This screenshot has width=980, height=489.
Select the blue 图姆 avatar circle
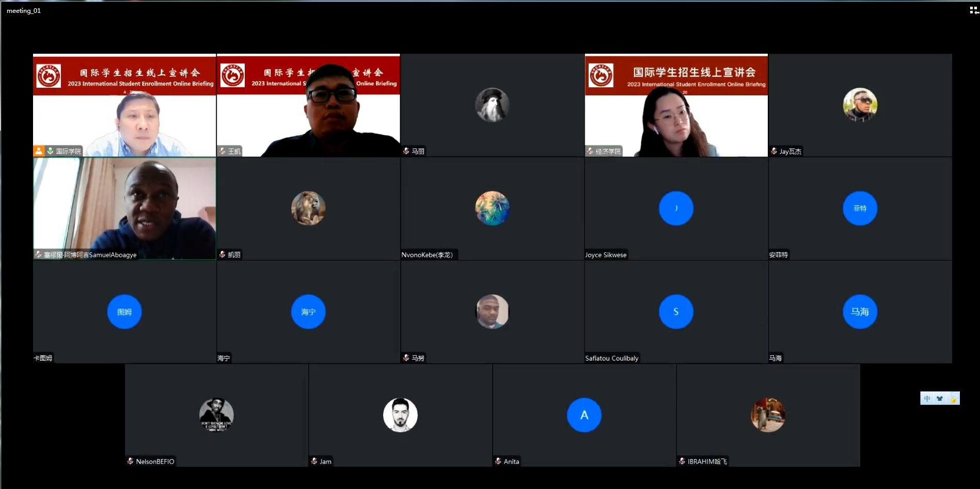click(124, 312)
